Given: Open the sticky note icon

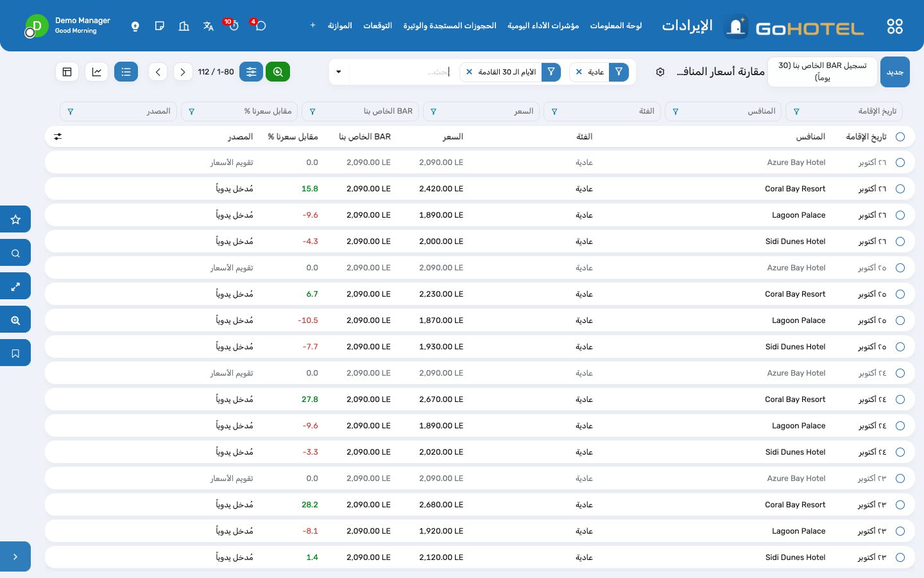Looking at the screenshot, I should 160,26.
